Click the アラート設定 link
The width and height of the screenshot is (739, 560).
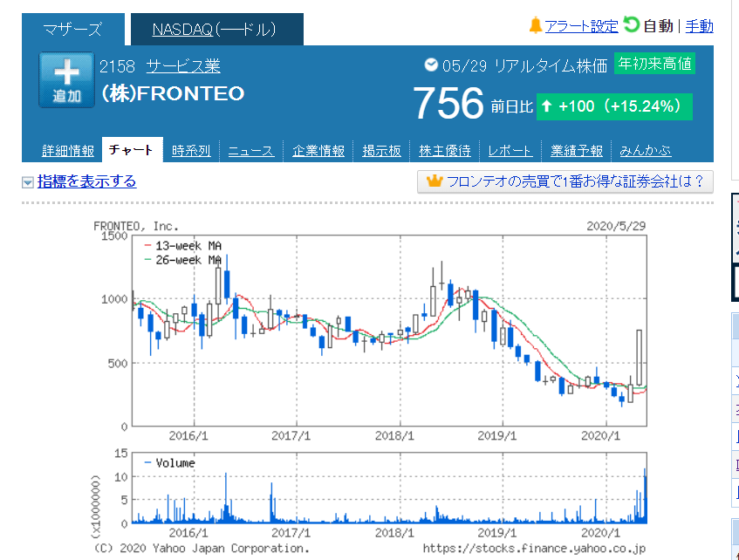581,26
